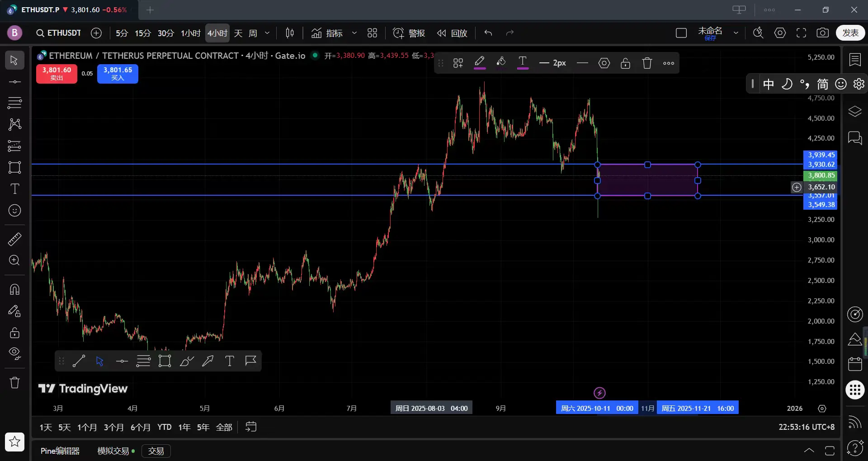The image size is (868, 461).
Task: Select the arrow tool in favorites toolbar
Action: tap(208, 361)
